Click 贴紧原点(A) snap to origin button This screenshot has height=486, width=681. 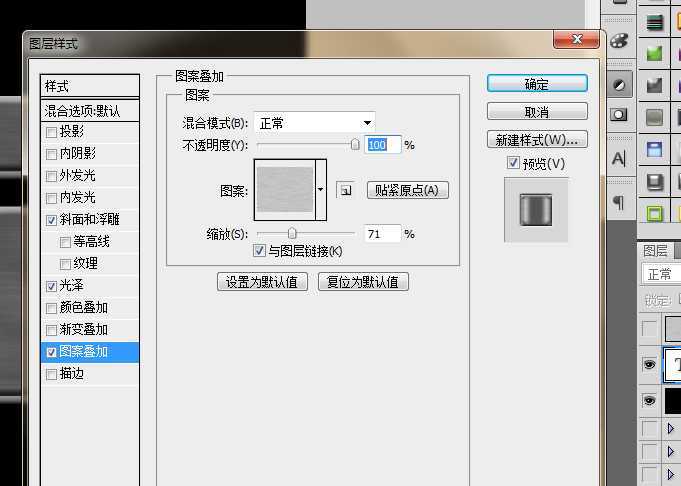[x=407, y=190]
